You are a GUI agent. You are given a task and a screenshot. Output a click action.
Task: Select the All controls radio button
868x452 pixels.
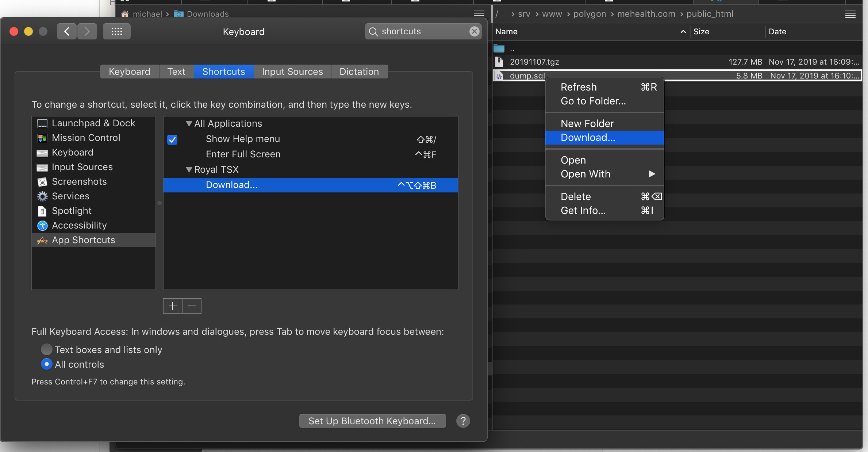click(x=46, y=364)
